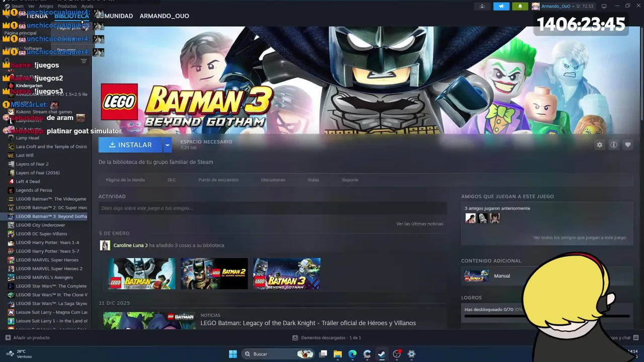Screen dimensions: 644x362
Task: Click Caroline Luna's avatar in activity
Action: [x=105, y=245]
